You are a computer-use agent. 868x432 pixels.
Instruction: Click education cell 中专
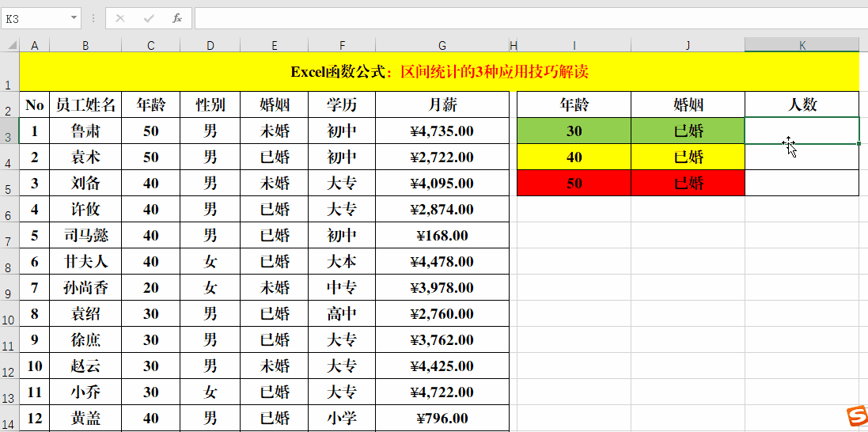(x=342, y=287)
